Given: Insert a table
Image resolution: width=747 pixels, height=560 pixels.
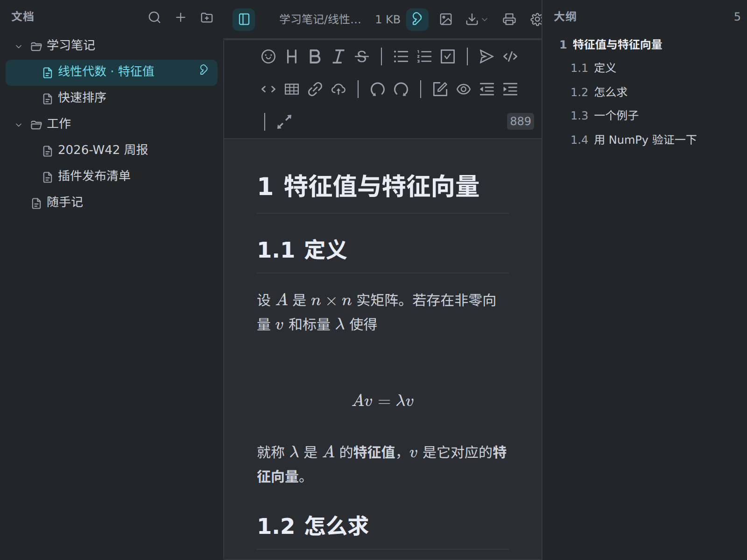Looking at the screenshot, I should (x=292, y=89).
